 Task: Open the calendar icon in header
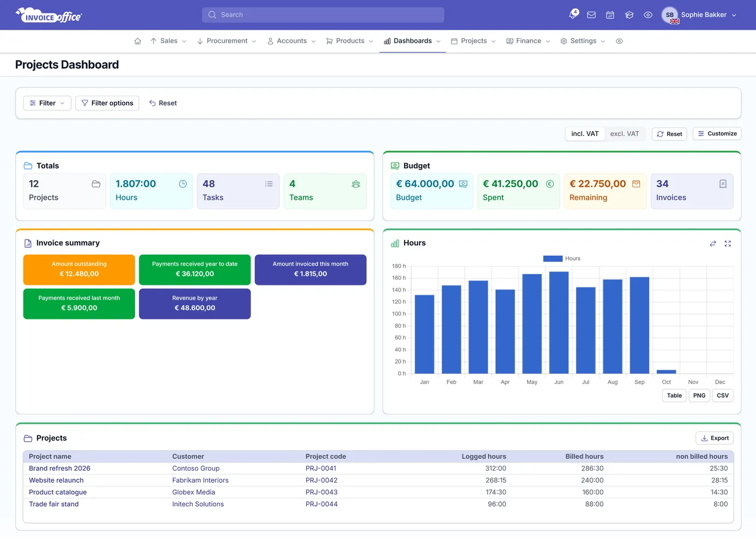(610, 15)
